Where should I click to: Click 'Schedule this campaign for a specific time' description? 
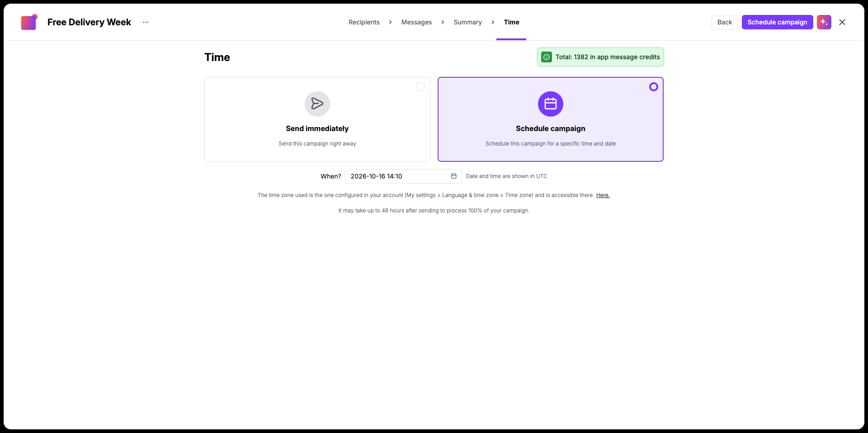(x=551, y=144)
